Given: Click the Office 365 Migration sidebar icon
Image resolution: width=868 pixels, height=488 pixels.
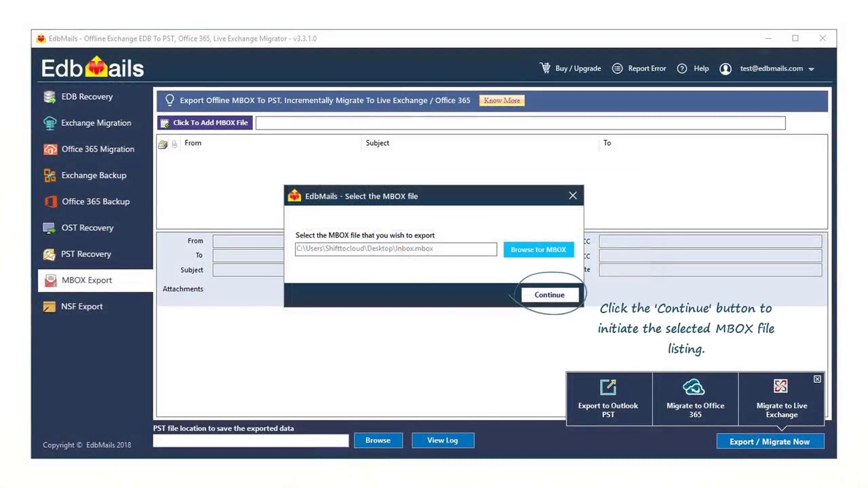Looking at the screenshot, I should 50,149.
